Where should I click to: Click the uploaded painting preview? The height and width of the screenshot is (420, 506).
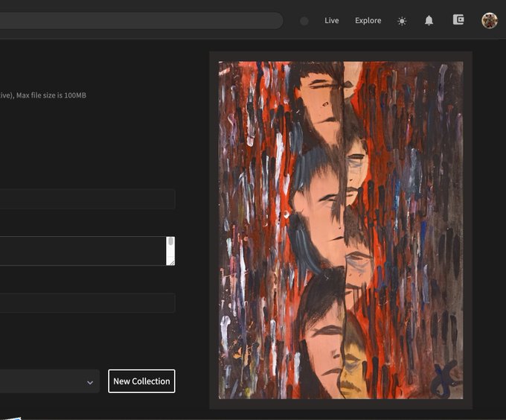click(x=341, y=230)
